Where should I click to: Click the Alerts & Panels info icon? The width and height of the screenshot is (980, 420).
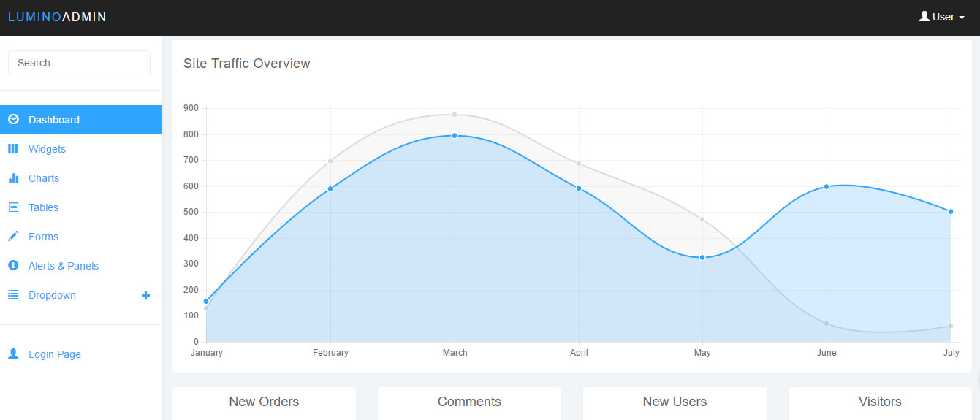pyautogui.click(x=13, y=266)
